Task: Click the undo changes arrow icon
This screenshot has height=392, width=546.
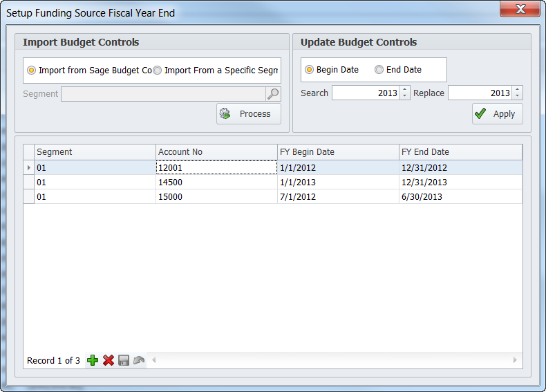Action: [x=139, y=360]
